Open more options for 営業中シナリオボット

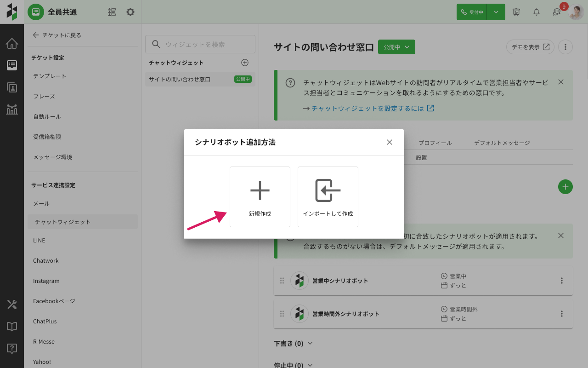561,281
